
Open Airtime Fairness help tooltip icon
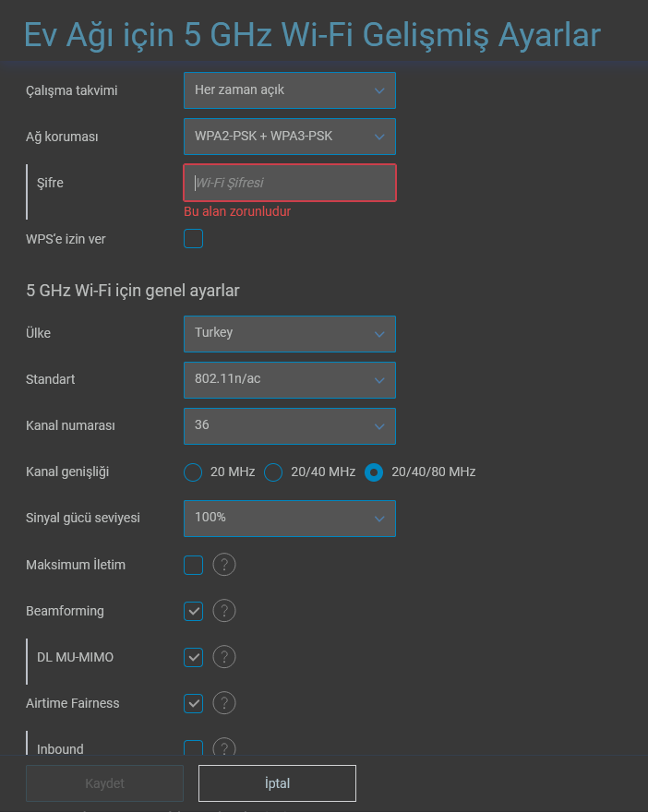point(224,703)
